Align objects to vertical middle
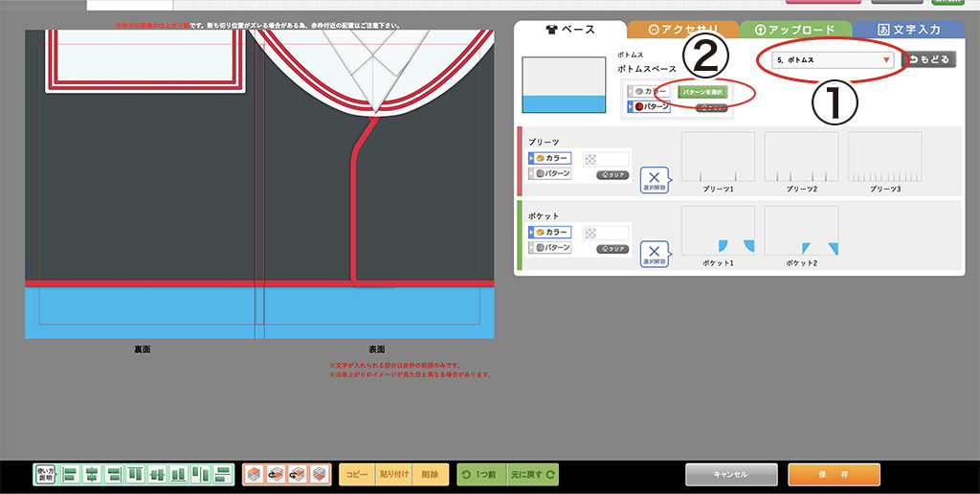980x494 pixels. pyautogui.click(x=157, y=475)
